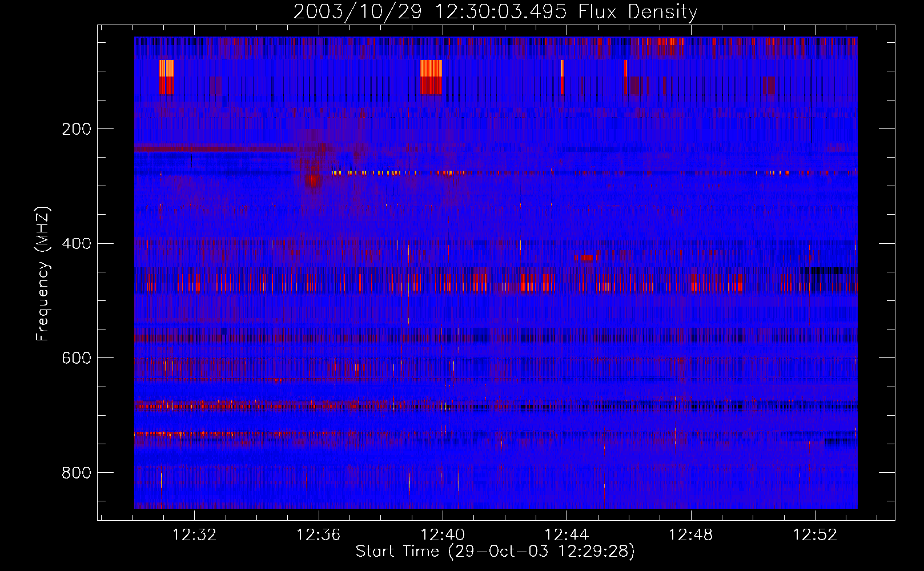The height and width of the screenshot is (571, 924).
Task: Click the date '2003/10/29' in title
Action: click(x=358, y=12)
